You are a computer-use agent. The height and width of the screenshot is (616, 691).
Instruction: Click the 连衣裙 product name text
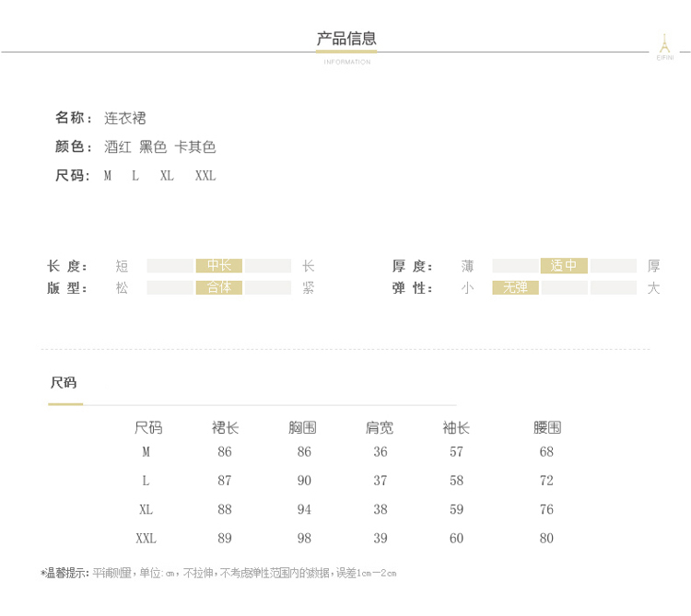click(x=125, y=119)
